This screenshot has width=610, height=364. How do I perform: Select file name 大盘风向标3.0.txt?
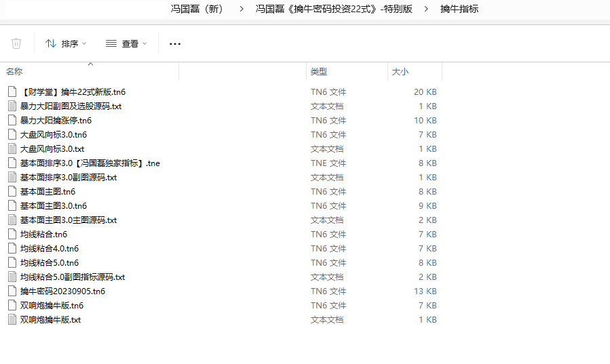pos(52,148)
